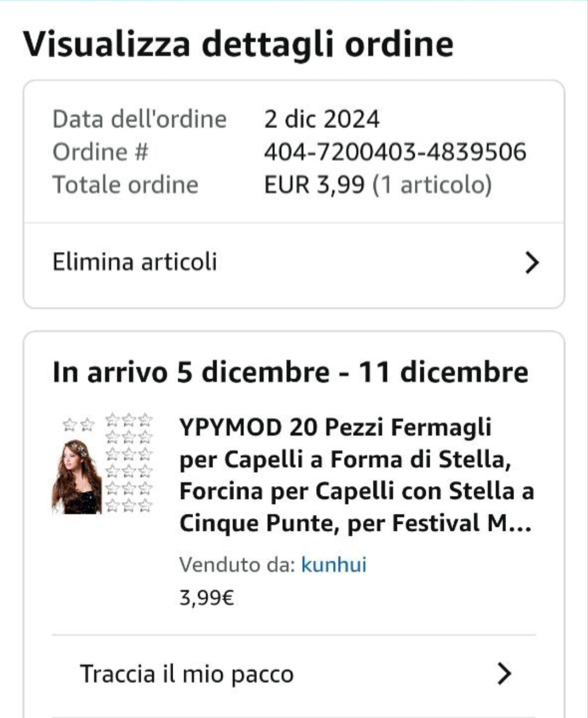This screenshot has width=588, height=718.
Task: Click the EUR 3,99 order total value
Action: (x=315, y=185)
